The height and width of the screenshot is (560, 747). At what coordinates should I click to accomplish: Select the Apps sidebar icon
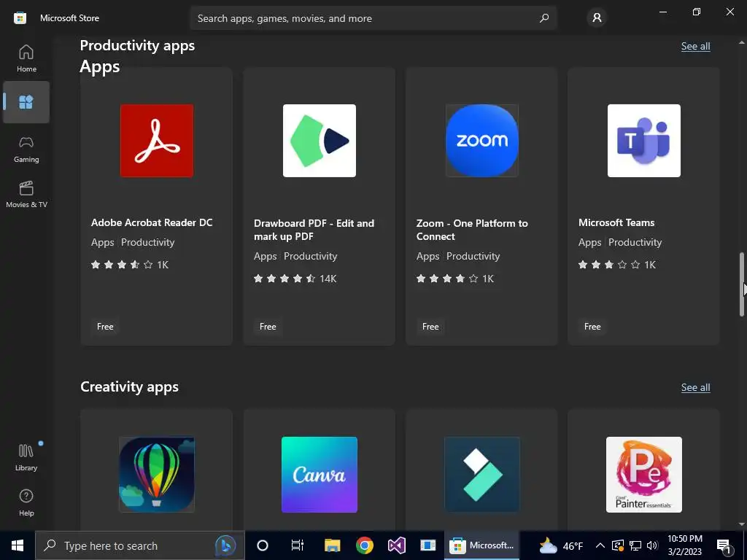click(x=26, y=102)
